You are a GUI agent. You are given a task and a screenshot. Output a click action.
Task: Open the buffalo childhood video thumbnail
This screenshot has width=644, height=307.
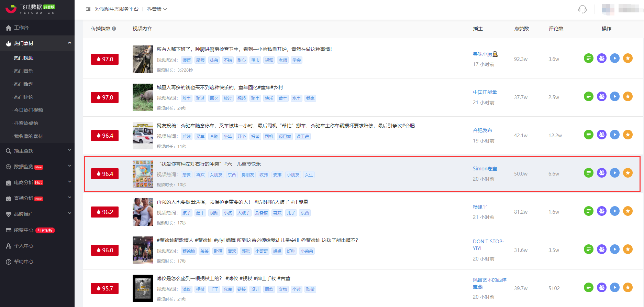point(143,97)
